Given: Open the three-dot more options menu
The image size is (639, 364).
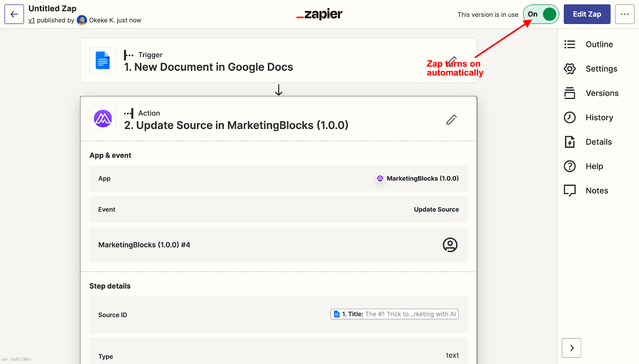Looking at the screenshot, I should (x=625, y=14).
